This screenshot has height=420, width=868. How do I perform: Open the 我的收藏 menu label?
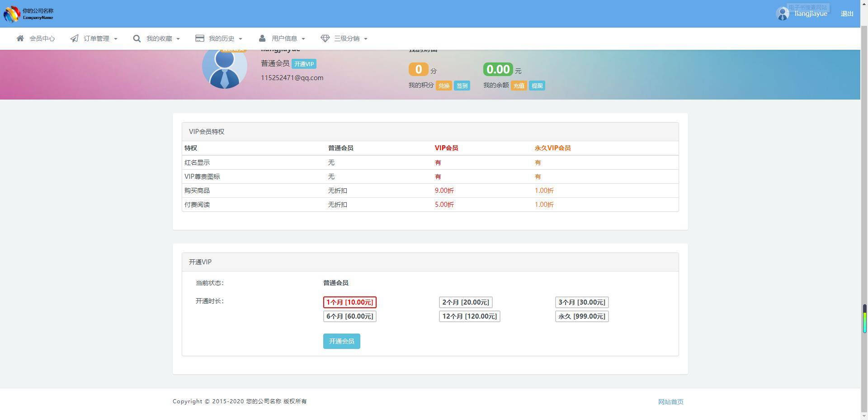pyautogui.click(x=159, y=38)
